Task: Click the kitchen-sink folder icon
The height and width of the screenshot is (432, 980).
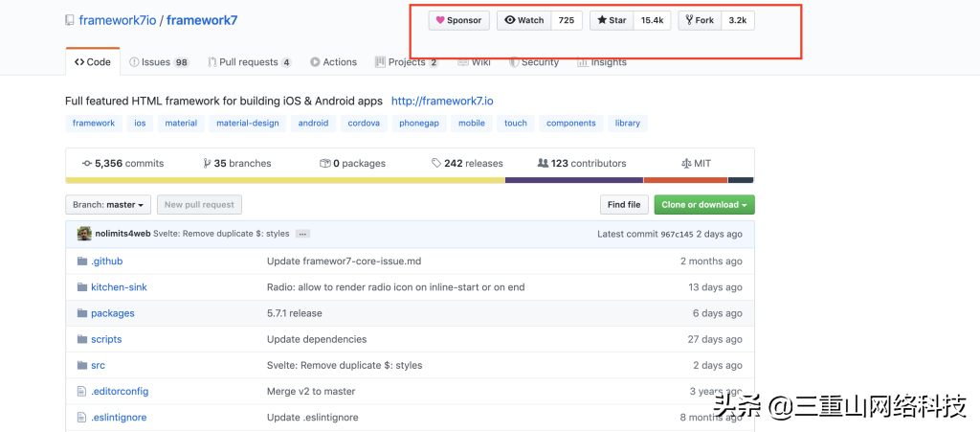Action: (x=82, y=287)
